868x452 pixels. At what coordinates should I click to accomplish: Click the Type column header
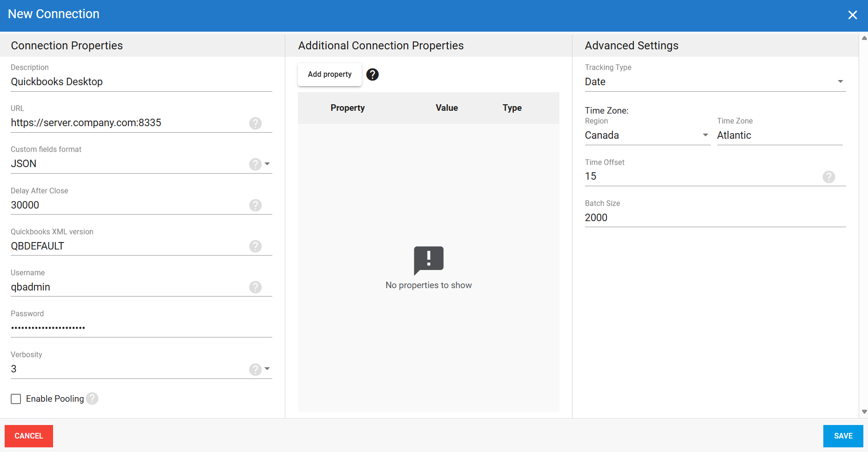(512, 108)
